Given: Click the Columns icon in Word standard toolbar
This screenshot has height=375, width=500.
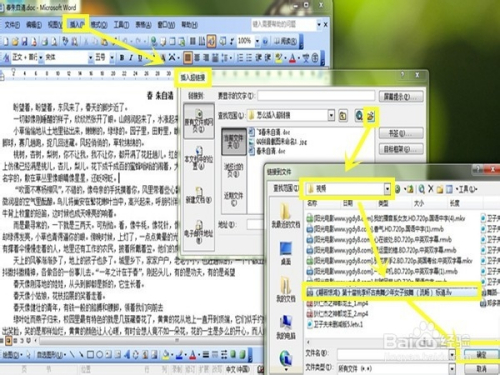Looking at the screenshot, I should tap(193, 41).
